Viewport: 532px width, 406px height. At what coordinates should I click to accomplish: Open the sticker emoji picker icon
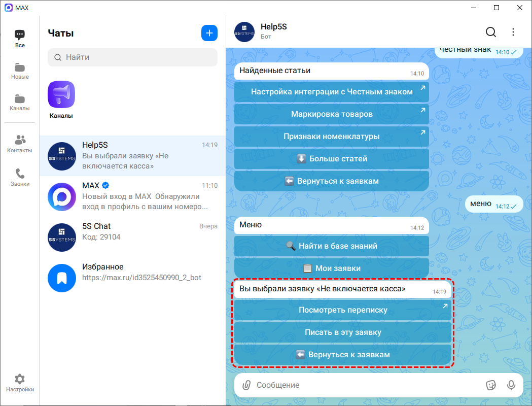tap(490, 385)
